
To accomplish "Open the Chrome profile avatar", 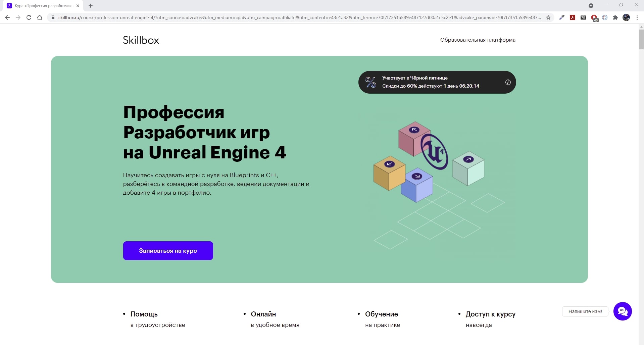I will 626,17.
